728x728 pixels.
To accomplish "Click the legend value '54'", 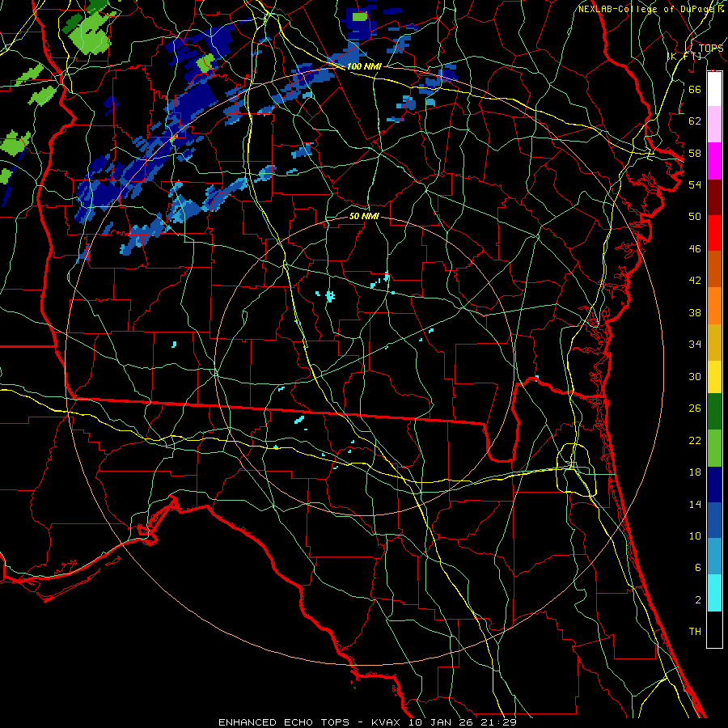I will coord(695,184).
